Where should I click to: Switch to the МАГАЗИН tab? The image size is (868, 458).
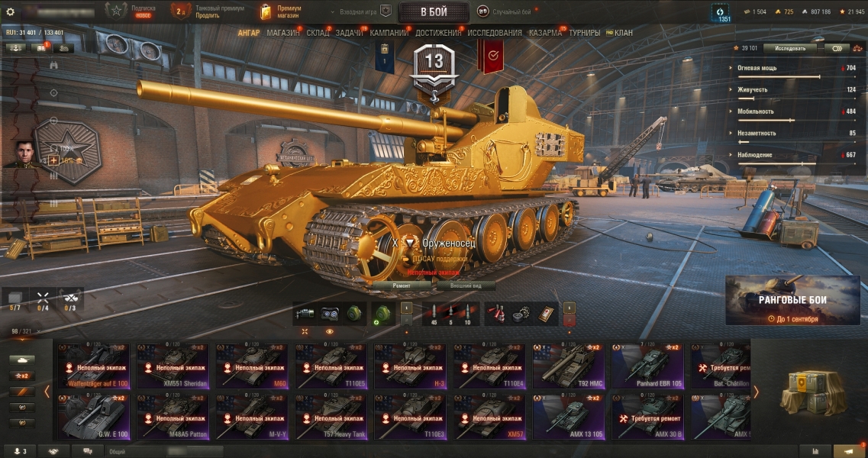coord(283,33)
